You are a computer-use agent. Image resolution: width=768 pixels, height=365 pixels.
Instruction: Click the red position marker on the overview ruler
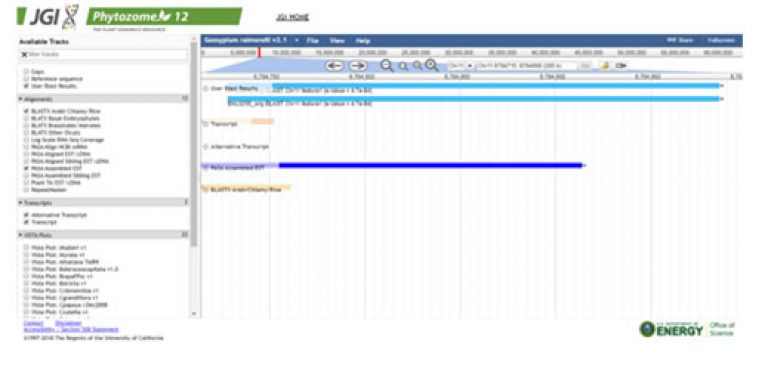(260, 52)
